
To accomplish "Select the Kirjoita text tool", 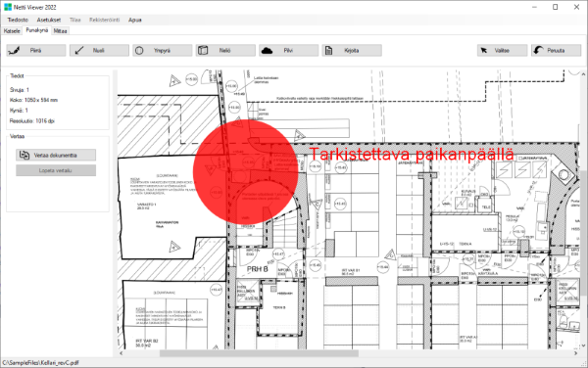I will pyautogui.click(x=352, y=50).
